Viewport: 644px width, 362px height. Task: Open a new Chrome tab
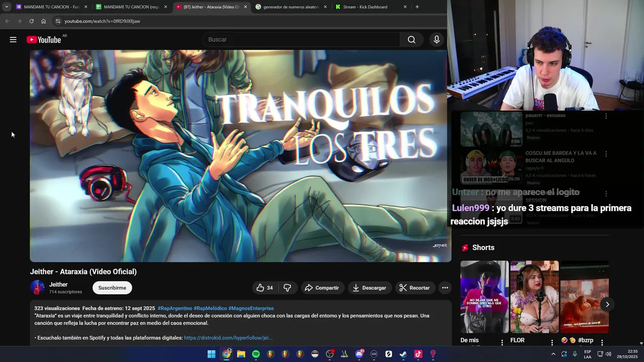tap(417, 7)
